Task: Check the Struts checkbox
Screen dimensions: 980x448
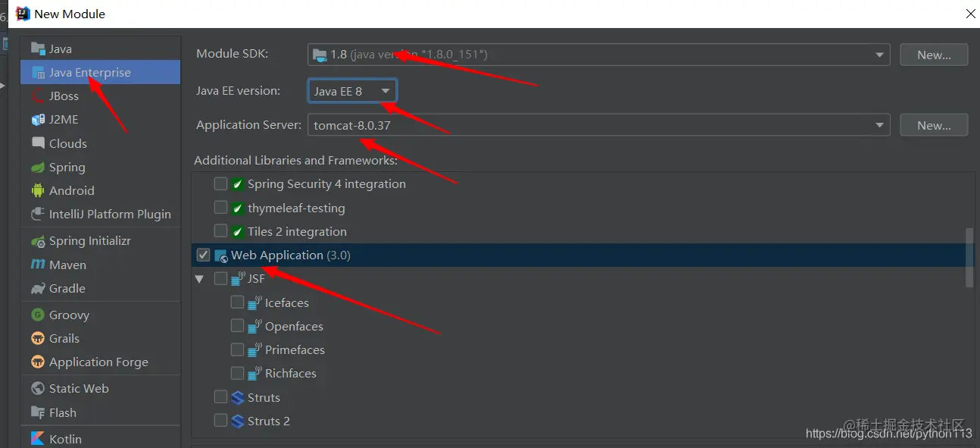Action: [x=220, y=397]
